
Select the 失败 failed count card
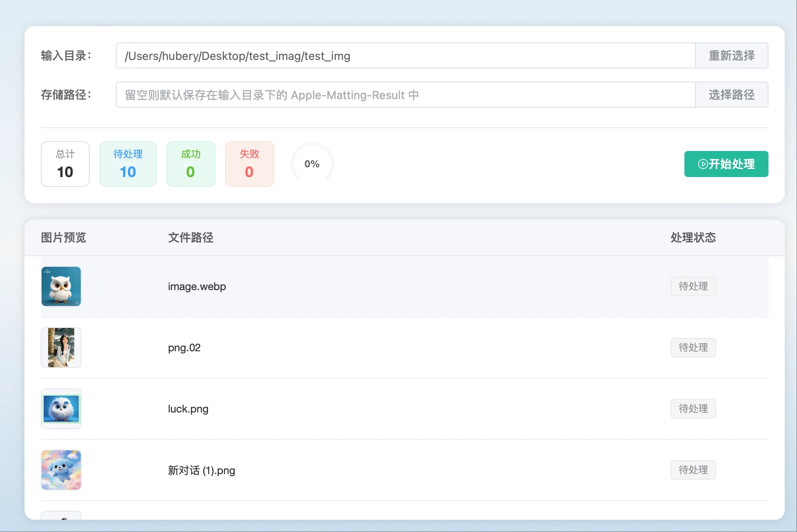(x=250, y=164)
